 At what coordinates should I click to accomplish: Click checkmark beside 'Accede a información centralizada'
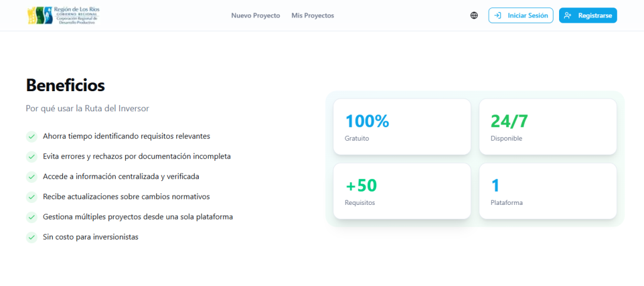tap(31, 177)
